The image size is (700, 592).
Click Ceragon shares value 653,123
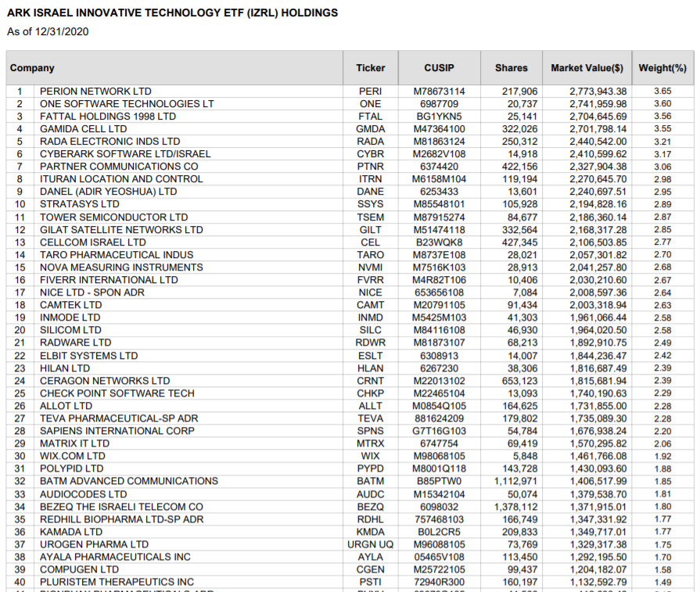pos(519,380)
